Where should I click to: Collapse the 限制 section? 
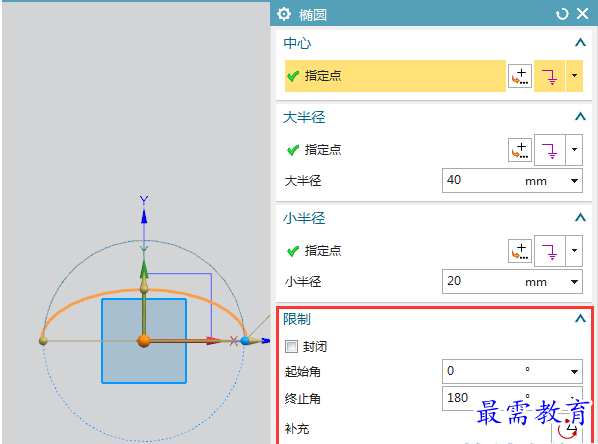point(580,318)
